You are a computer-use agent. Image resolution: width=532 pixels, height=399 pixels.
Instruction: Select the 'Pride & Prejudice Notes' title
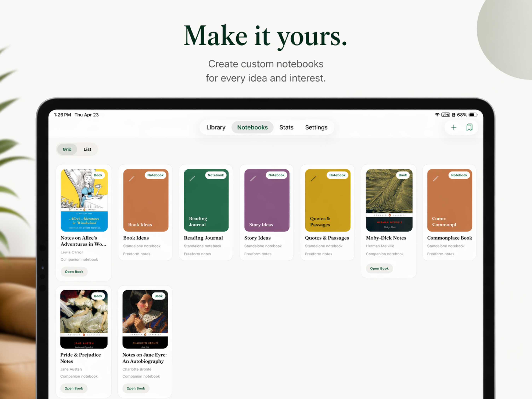(81, 358)
